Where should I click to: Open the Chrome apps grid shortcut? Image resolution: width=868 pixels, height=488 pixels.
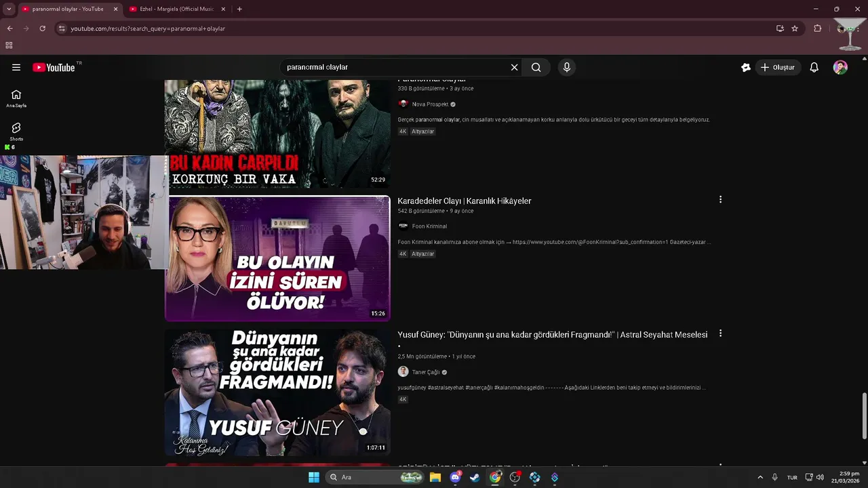pos(9,45)
